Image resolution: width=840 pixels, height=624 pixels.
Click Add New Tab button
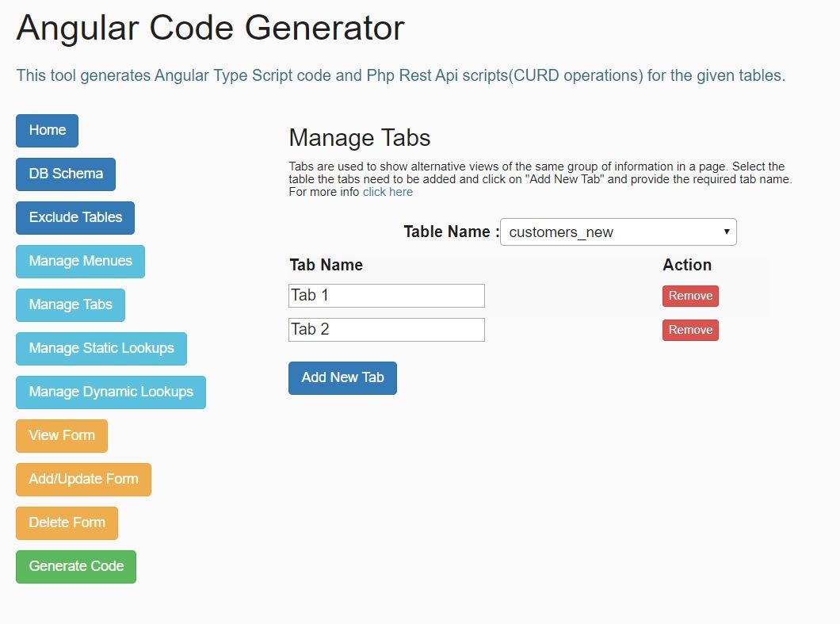(x=342, y=378)
